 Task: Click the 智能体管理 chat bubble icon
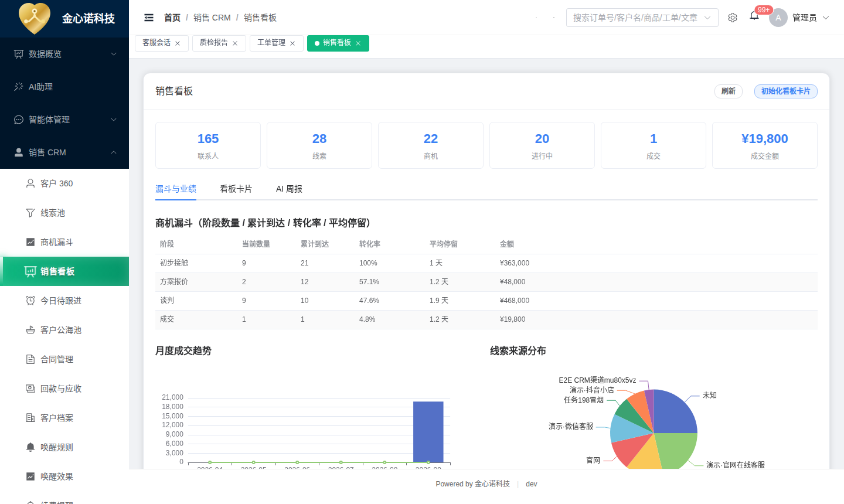[19, 120]
